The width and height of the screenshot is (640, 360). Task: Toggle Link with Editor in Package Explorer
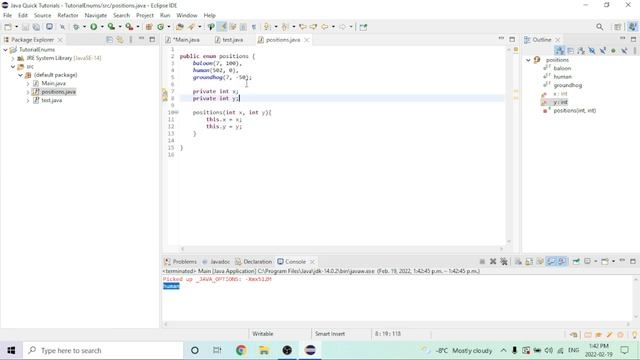[x=120, y=40]
